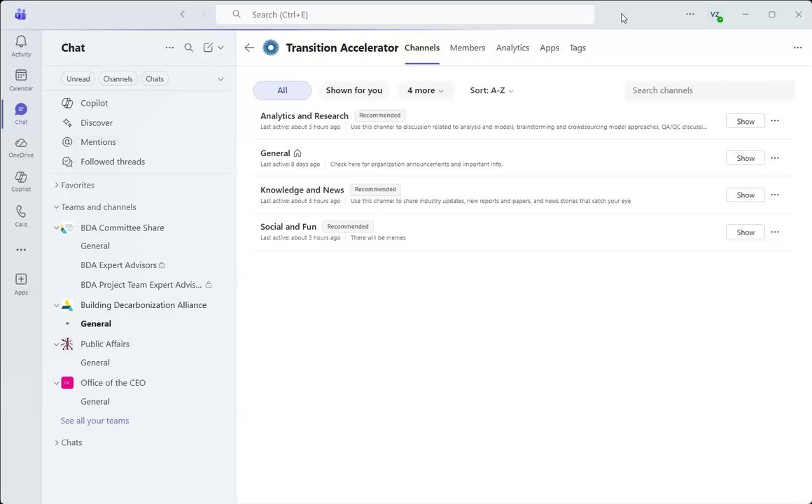Image resolution: width=812 pixels, height=504 pixels.
Task: Open team more options ellipsis at far right
Action: (x=797, y=48)
